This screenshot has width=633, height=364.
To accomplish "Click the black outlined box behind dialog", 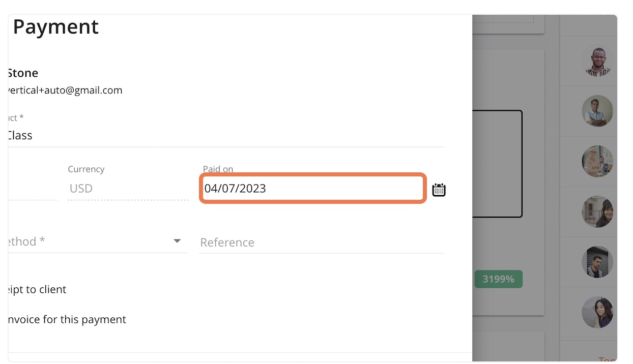I will [497, 164].
